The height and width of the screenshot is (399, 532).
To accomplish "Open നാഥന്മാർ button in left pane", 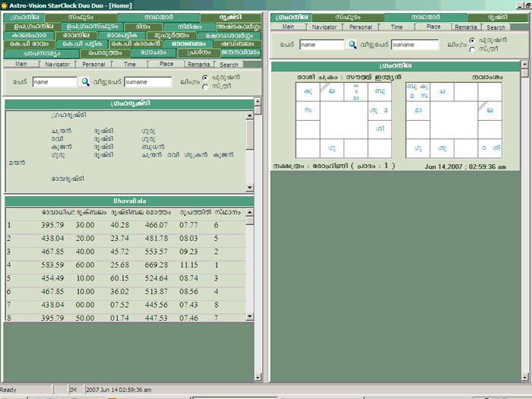I will (x=159, y=17).
